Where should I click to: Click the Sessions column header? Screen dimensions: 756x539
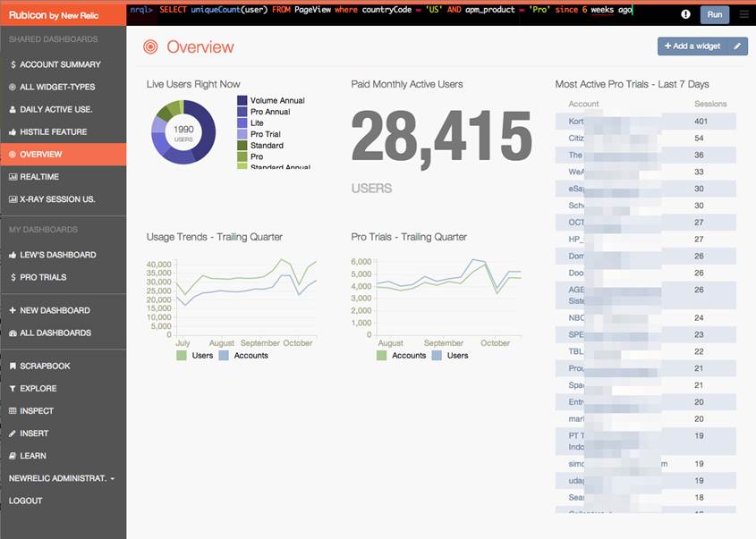(710, 104)
